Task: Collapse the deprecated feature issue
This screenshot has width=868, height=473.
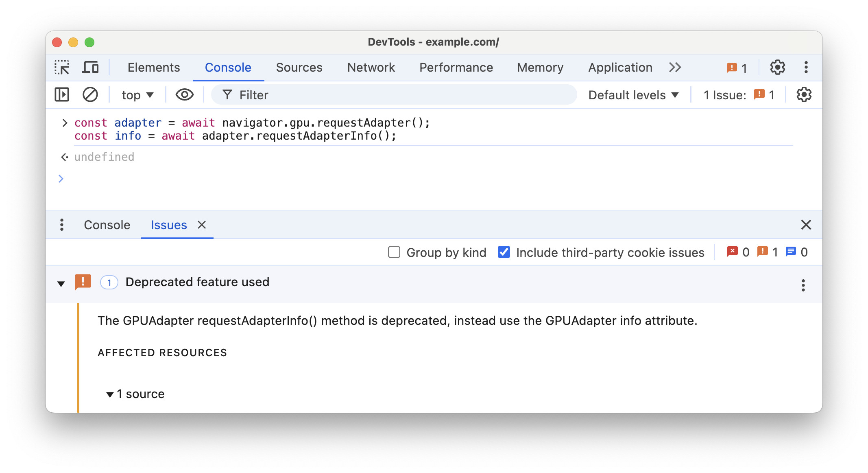Action: point(62,282)
